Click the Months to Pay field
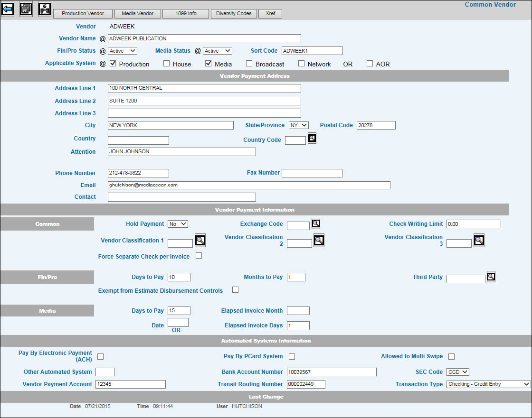The width and height of the screenshot is (532, 418). 296,277
